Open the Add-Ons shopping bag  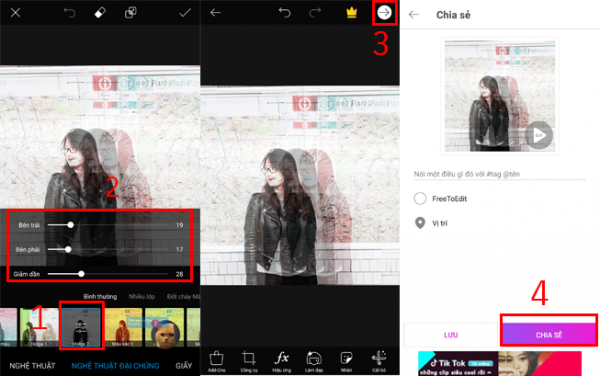pyautogui.click(x=217, y=361)
